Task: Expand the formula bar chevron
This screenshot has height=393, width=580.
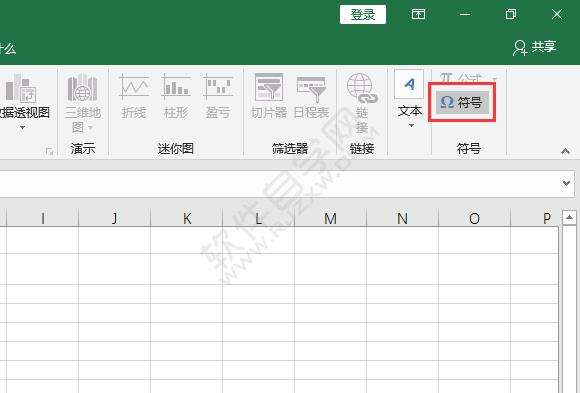Action: (566, 183)
